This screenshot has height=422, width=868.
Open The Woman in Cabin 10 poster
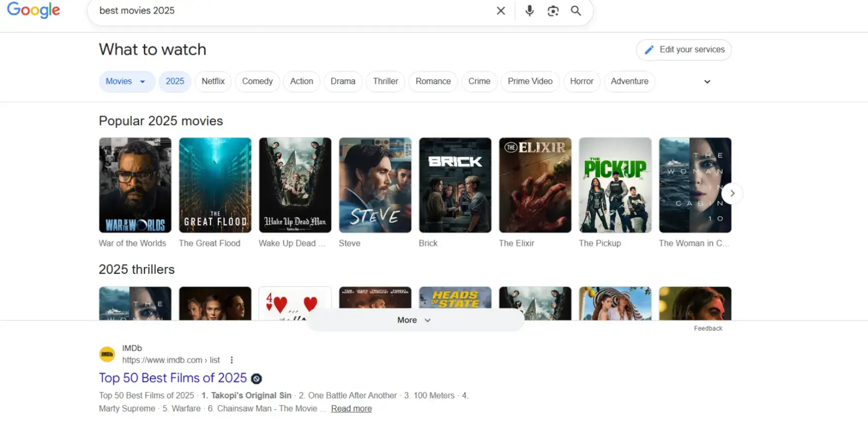point(695,185)
